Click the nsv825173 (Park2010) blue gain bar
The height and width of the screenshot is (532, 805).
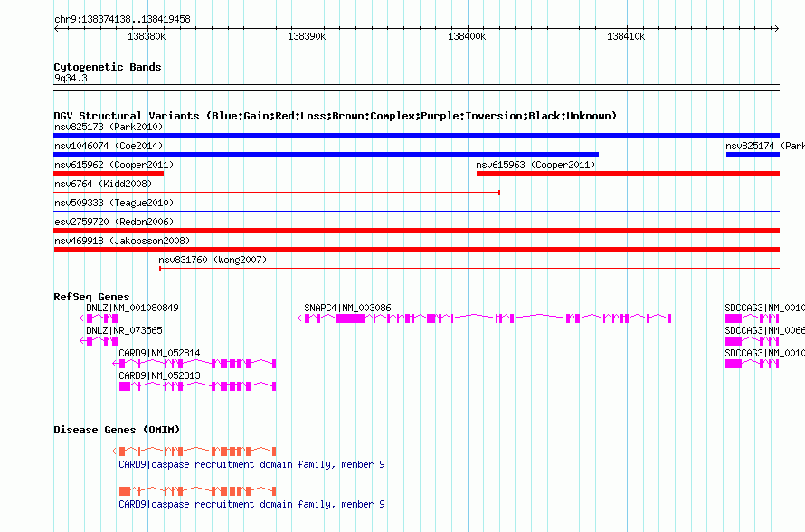[x=416, y=136]
